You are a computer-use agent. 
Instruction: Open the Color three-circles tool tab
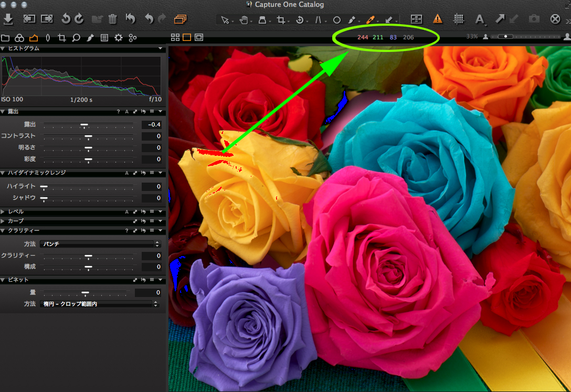coord(19,38)
